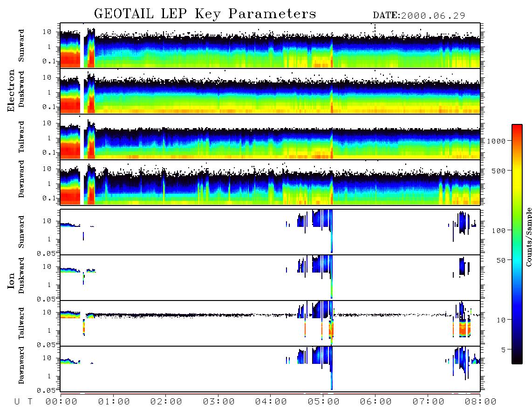Select the Electron 'Duskward' axis label
The height and width of the screenshot is (410, 532).
pyautogui.click(x=21, y=89)
